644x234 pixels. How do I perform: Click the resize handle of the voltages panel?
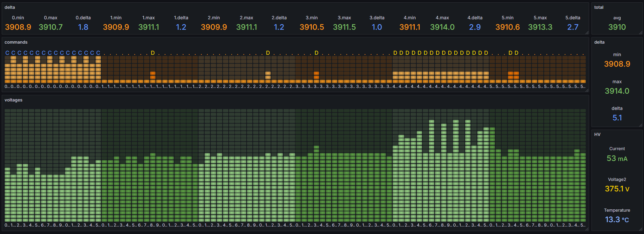tap(587, 229)
